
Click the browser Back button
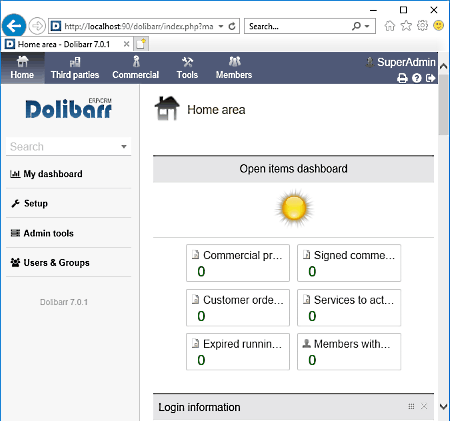click(x=14, y=26)
